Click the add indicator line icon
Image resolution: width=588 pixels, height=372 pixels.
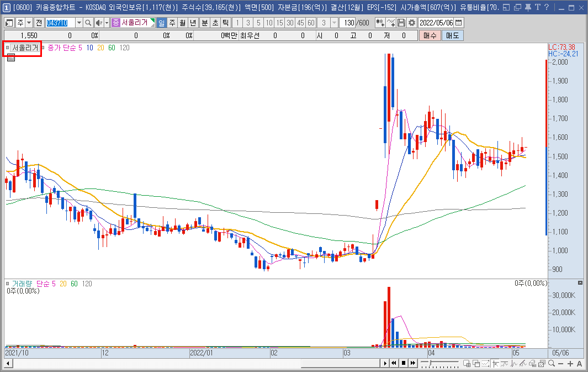point(391,23)
